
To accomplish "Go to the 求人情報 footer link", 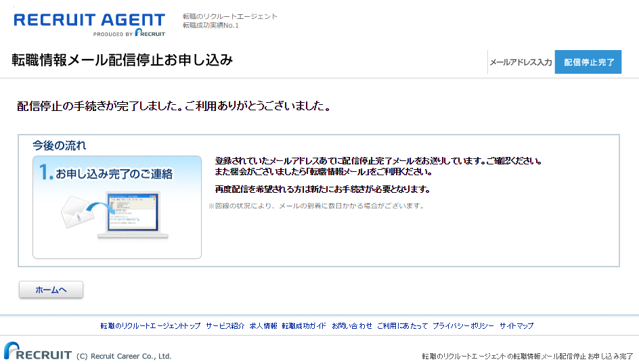I will (x=263, y=326).
